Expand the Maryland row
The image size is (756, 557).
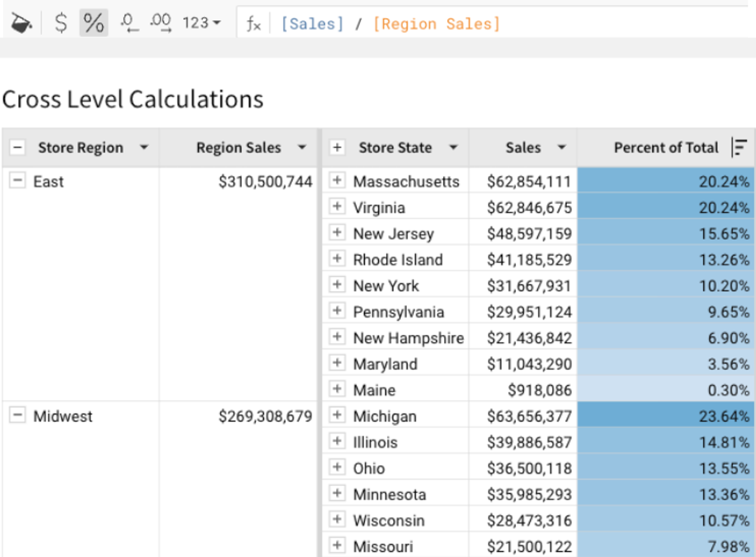click(337, 363)
